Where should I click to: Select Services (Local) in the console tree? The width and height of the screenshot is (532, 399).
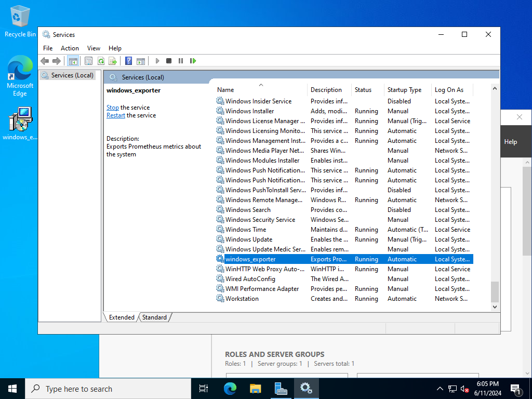(x=72, y=75)
